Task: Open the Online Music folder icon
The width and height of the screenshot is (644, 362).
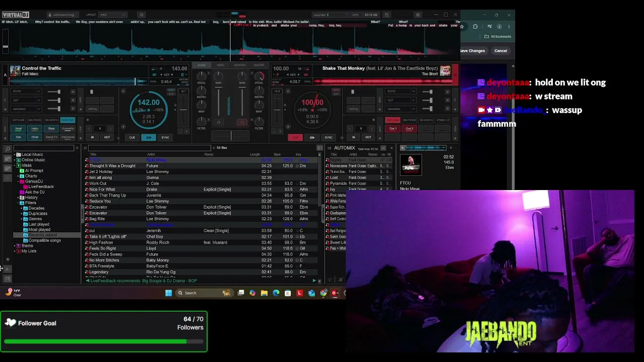Action: point(19,160)
